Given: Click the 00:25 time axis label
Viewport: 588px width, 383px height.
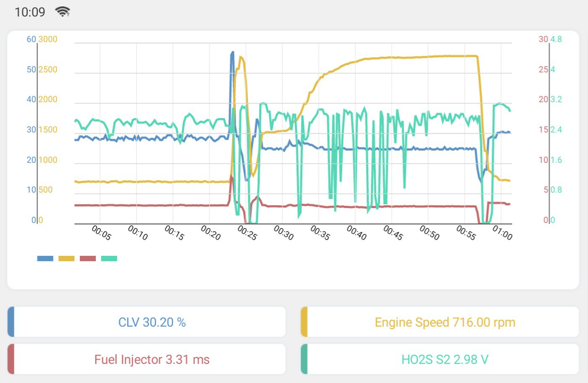Looking at the screenshot, I should pyautogui.click(x=247, y=233).
